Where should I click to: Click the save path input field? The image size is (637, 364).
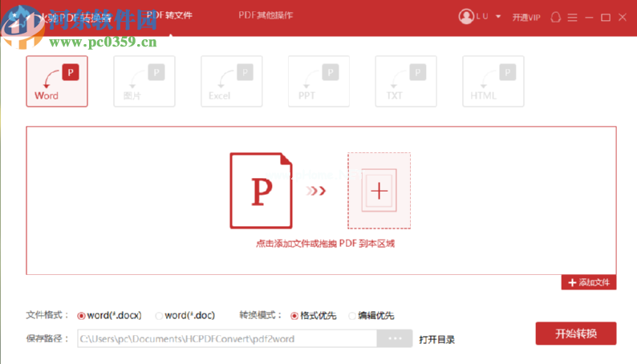pos(227,338)
